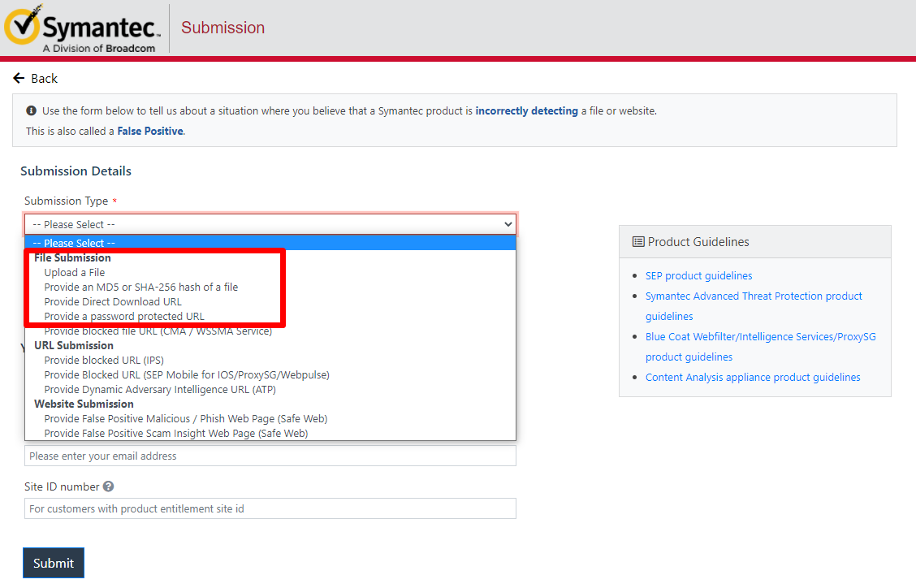The width and height of the screenshot is (916, 588).
Task: Click the 'Submission' header title
Action: click(x=223, y=28)
